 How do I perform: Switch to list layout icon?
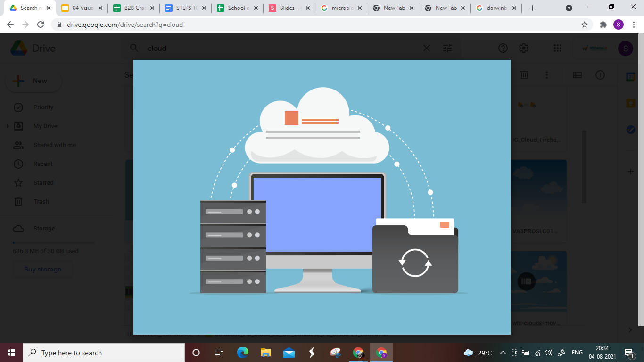tap(578, 75)
